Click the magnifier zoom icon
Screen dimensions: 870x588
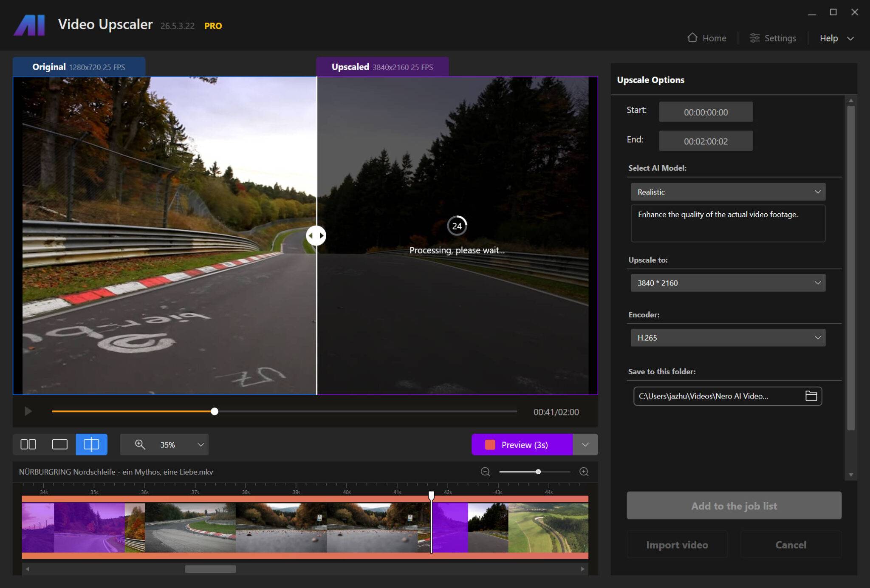[x=140, y=444]
